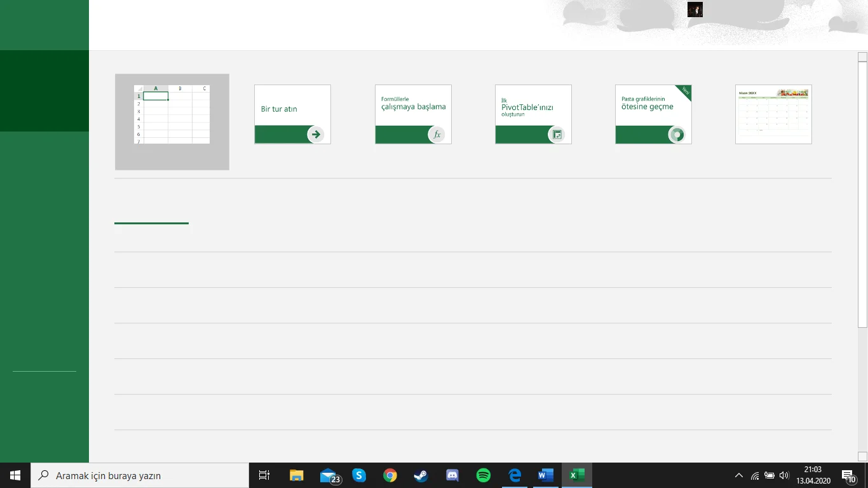Viewport: 868px width, 488px height.
Task: Choose 'Pasta grafiklerinin ötesine geçme' template
Action: point(653,114)
